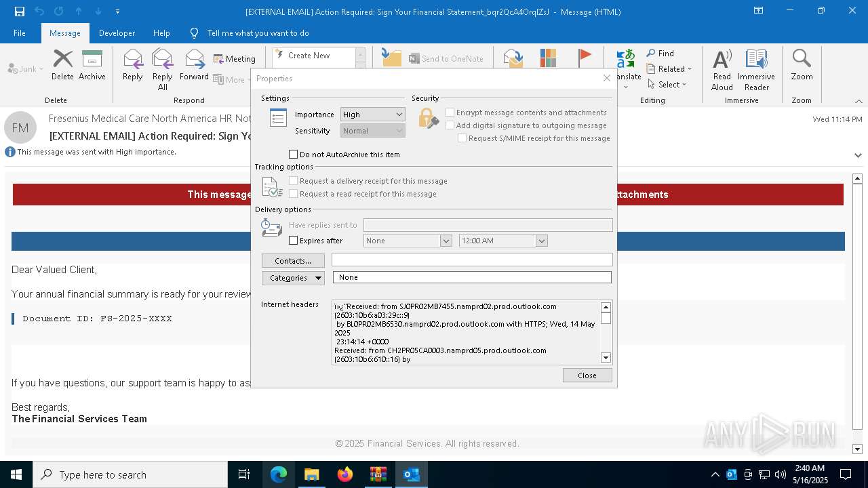Close the Properties dialog with the Close button
The height and width of the screenshot is (488, 868).
(x=587, y=375)
